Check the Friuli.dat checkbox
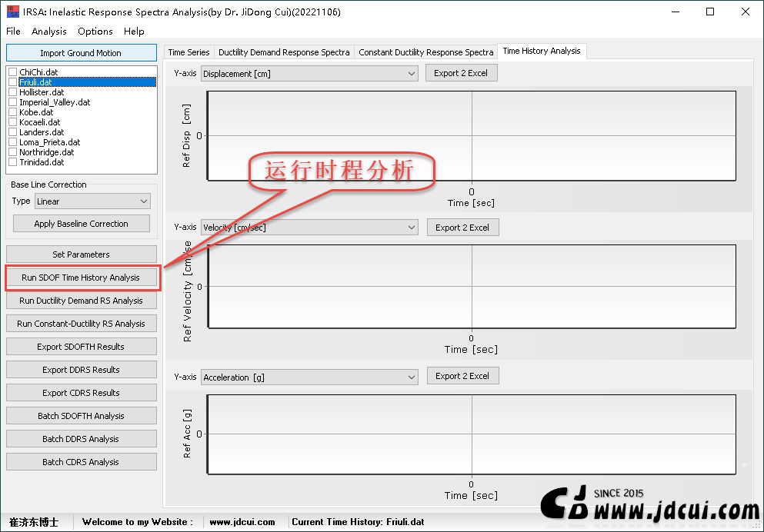 (12, 82)
